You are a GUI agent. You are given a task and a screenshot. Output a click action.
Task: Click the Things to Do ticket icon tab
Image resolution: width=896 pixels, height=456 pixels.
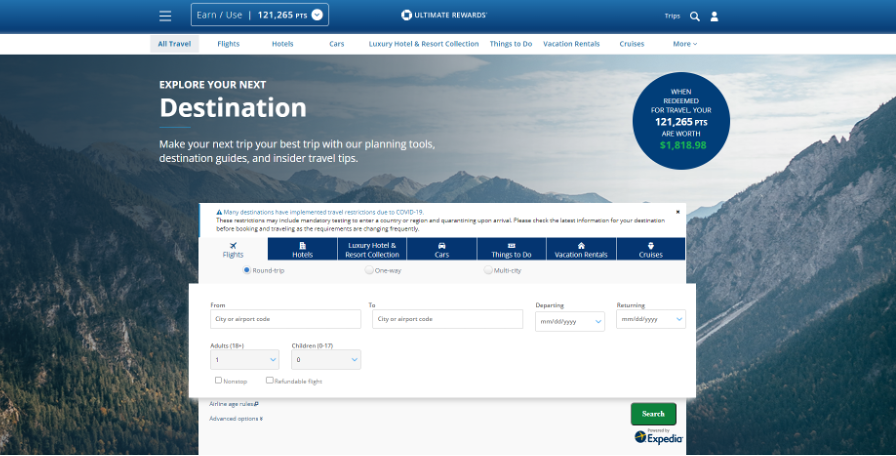click(x=511, y=249)
